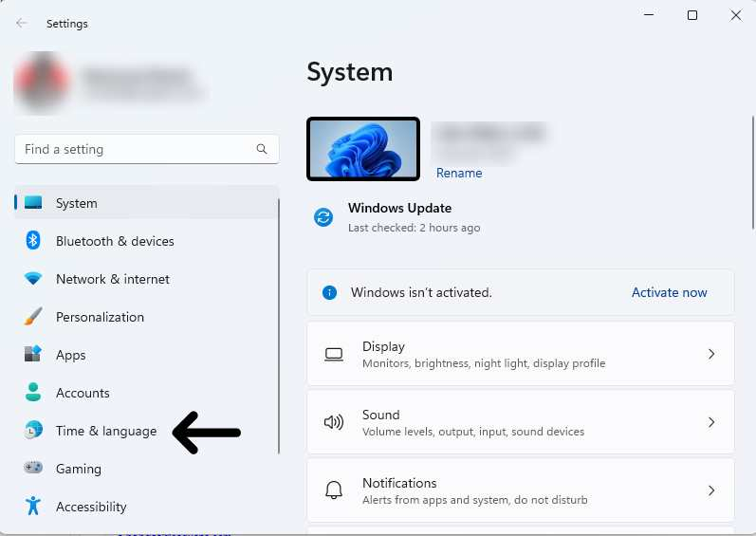Go to Network & internet settings
The height and width of the screenshot is (536, 756).
(x=147, y=279)
